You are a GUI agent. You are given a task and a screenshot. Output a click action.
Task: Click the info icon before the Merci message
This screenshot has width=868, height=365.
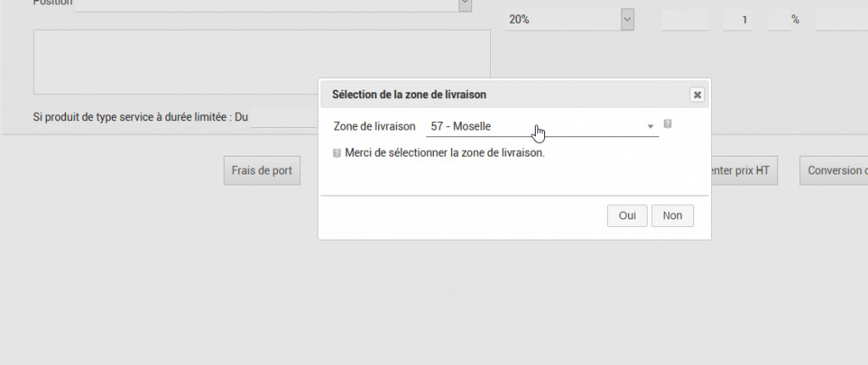pos(337,154)
